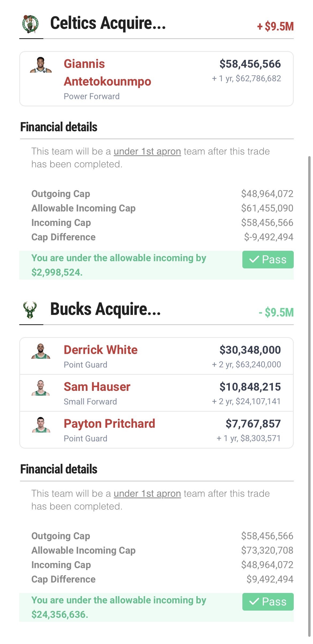Tap Payton Pritchard's player headshot
This screenshot has height=644, width=313.
coord(41,425)
